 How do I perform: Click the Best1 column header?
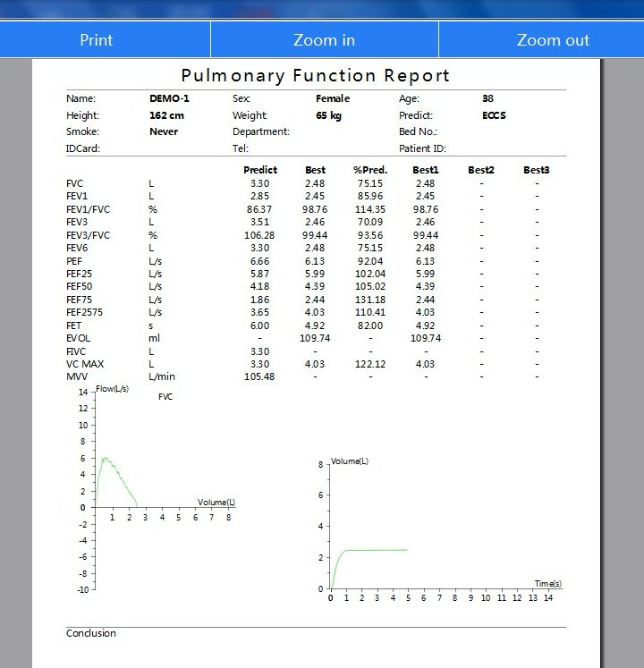coord(425,170)
